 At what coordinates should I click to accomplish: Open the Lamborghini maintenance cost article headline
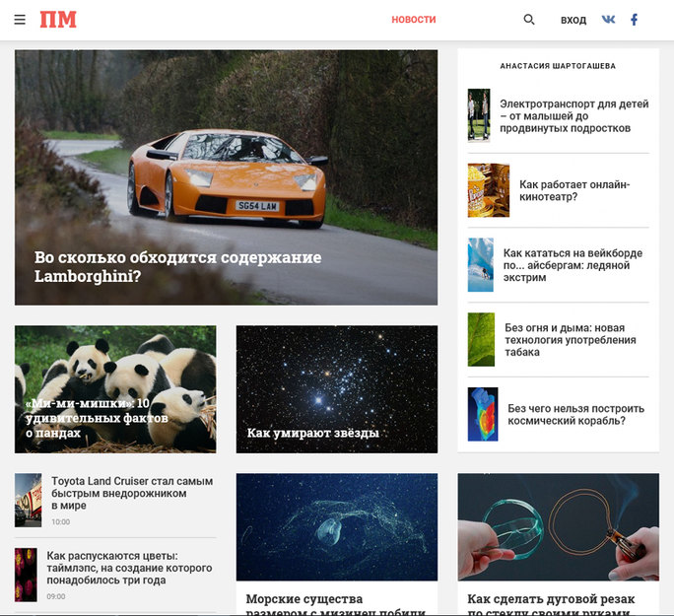[178, 266]
